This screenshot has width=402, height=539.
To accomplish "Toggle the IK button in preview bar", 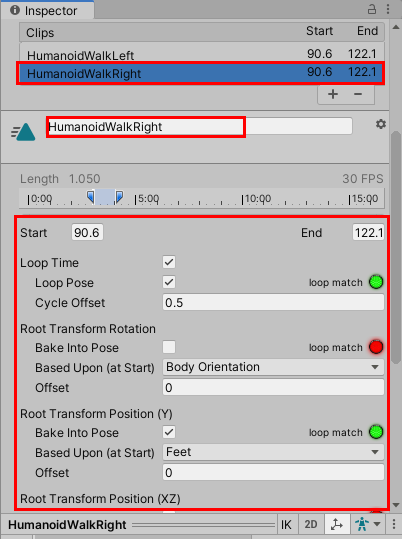I will tap(287, 525).
